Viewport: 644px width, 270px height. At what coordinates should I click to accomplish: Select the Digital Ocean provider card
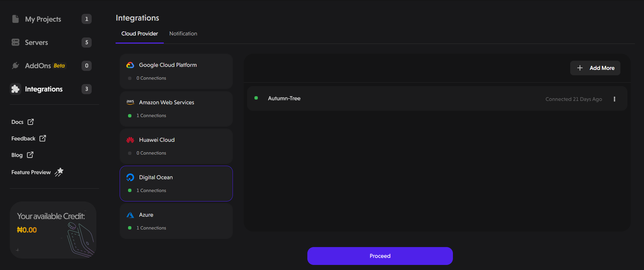tap(176, 184)
